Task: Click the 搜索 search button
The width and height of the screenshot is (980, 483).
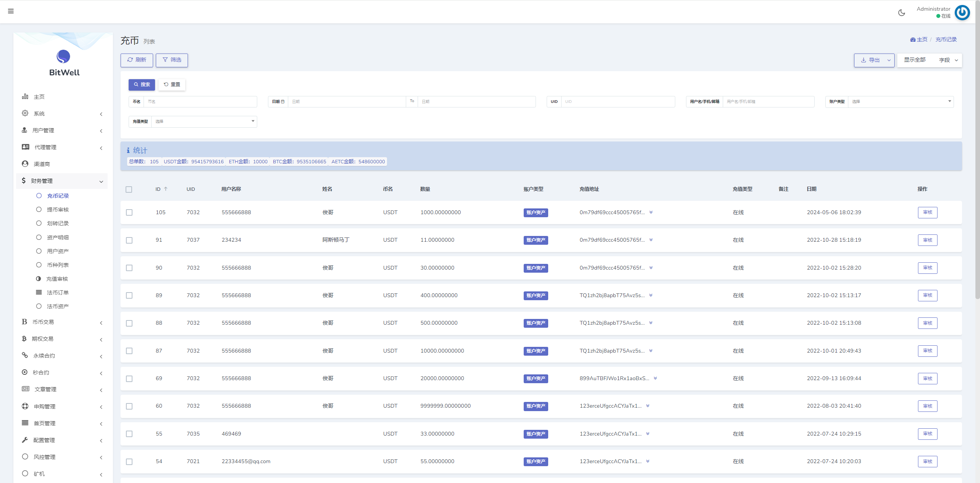Action: (142, 85)
